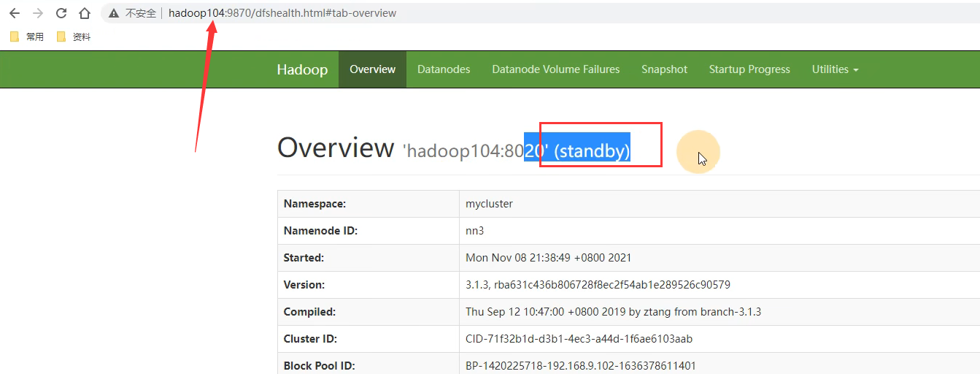Image resolution: width=980 pixels, height=374 pixels.
Task: Open the 常用 bookmarks folder
Action: [27, 37]
